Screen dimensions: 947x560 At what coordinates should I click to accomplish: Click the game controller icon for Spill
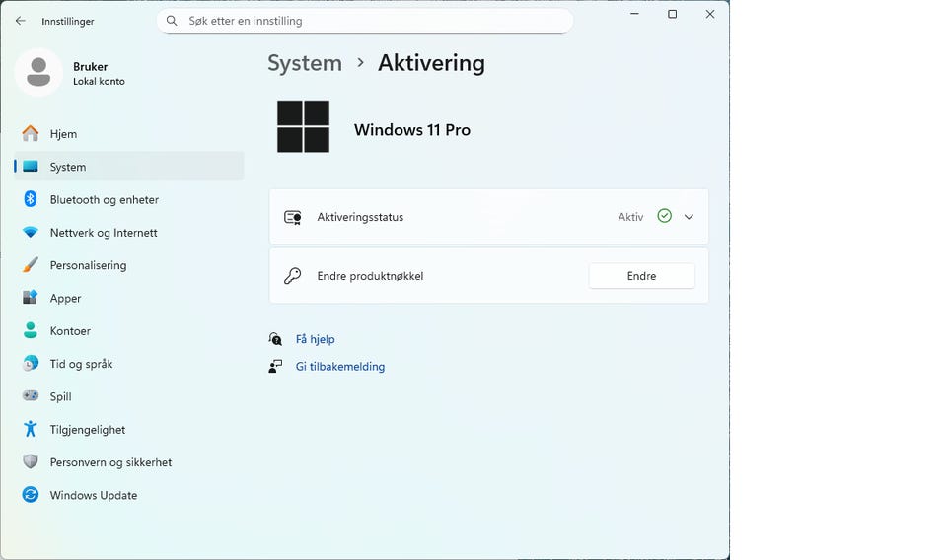click(31, 396)
